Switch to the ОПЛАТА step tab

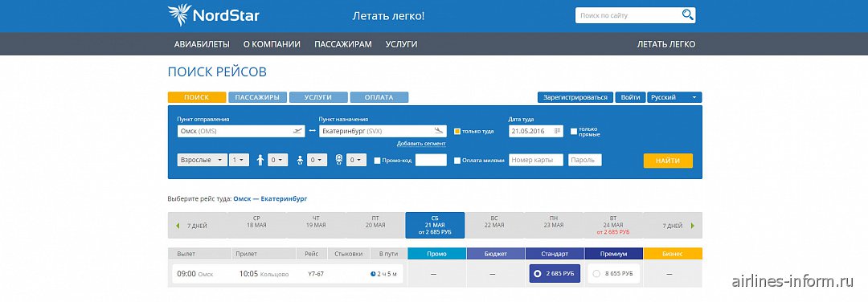pyautogui.click(x=379, y=97)
